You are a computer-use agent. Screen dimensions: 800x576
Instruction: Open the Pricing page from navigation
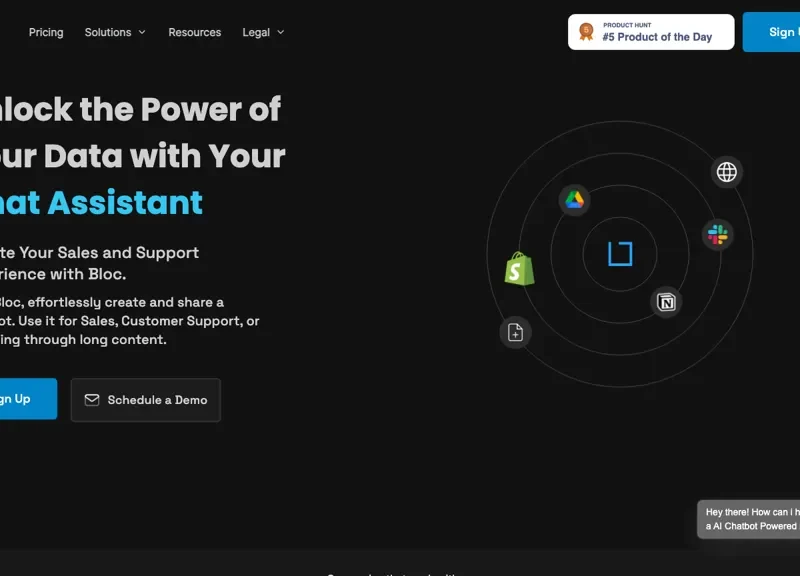click(46, 32)
